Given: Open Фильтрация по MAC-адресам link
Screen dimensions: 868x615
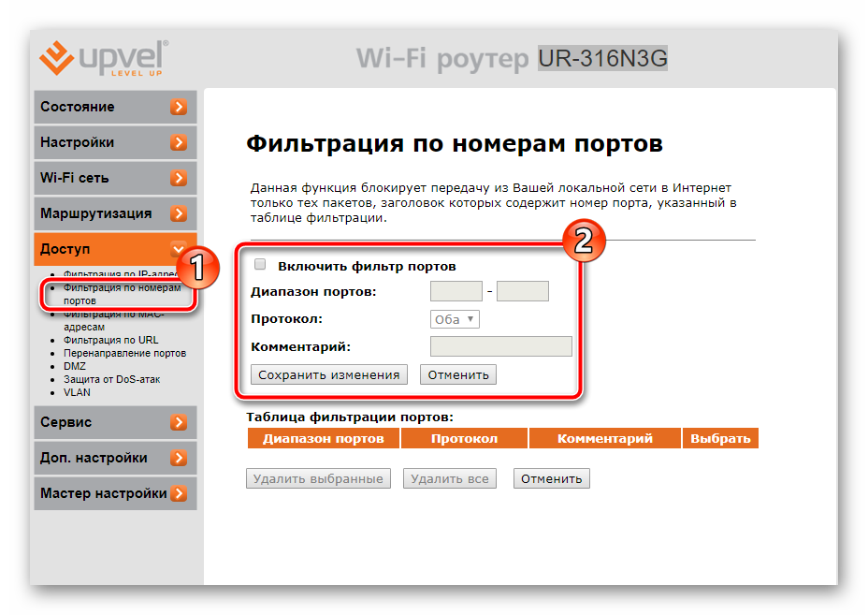Looking at the screenshot, I should coord(113,321).
